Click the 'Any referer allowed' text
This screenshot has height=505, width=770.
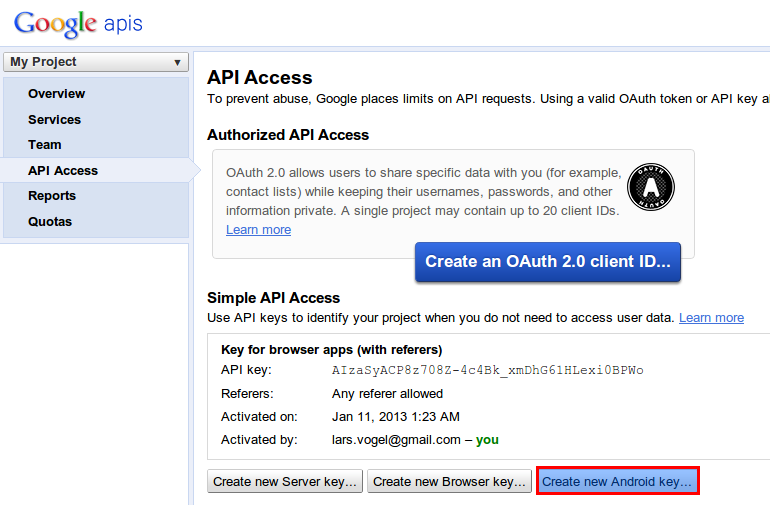tap(387, 394)
